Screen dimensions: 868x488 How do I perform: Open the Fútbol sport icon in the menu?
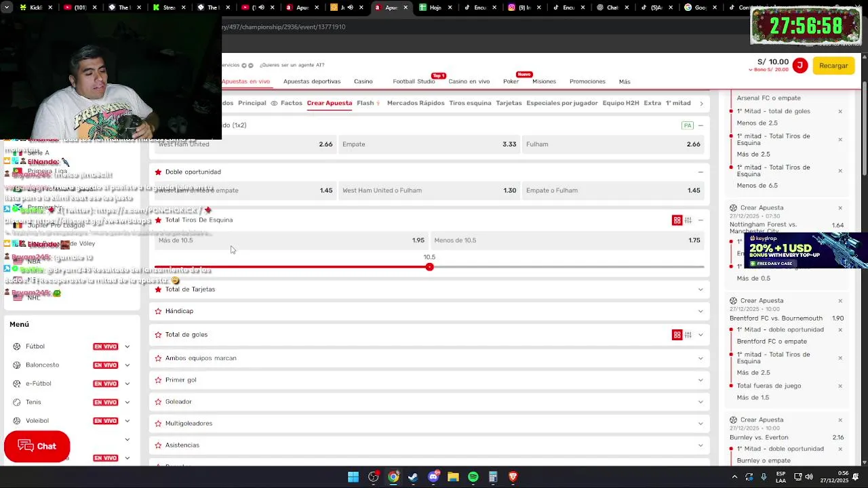[17, 346]
